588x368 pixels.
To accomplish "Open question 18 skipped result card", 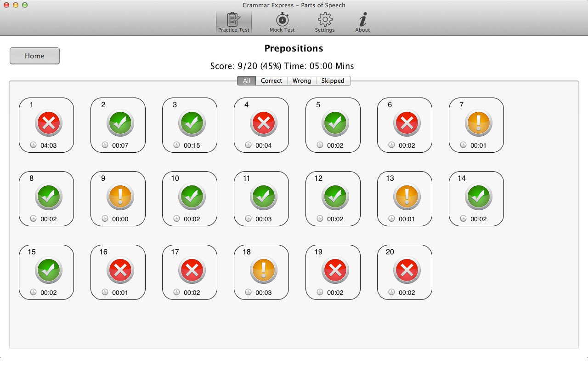I will pyautogui.click(x=261, y=272).
